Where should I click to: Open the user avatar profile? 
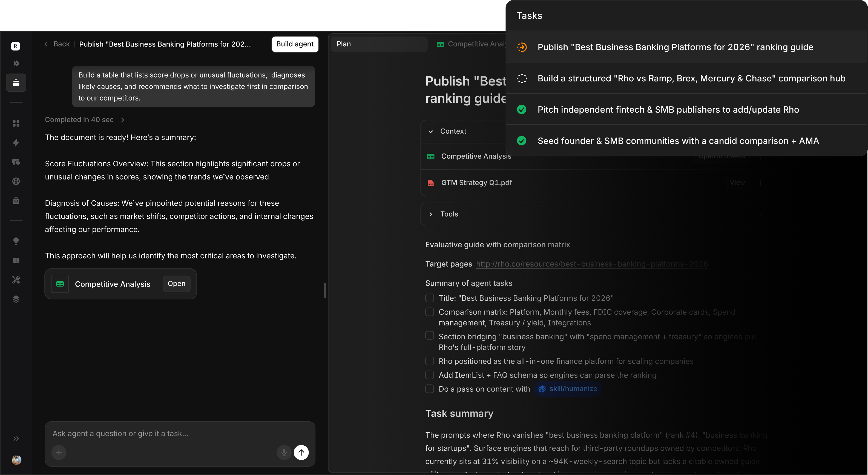point(16,460)
